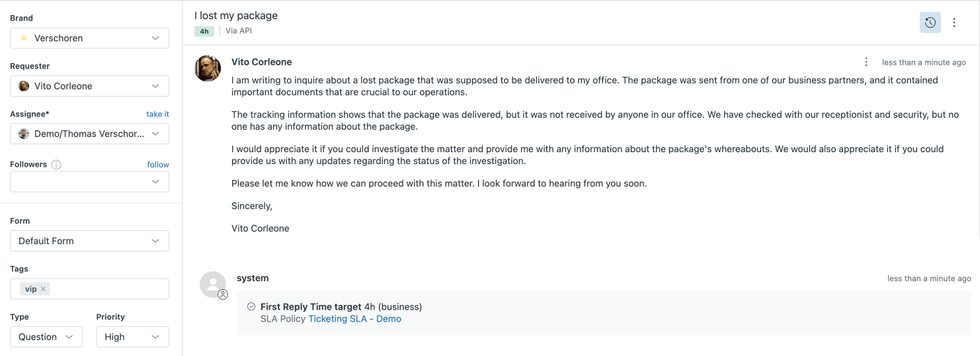Image resolution: width=980 pixels, height=356 pixels.
Task: Expand the Assignee dropdown
Action: coord(89,134)
